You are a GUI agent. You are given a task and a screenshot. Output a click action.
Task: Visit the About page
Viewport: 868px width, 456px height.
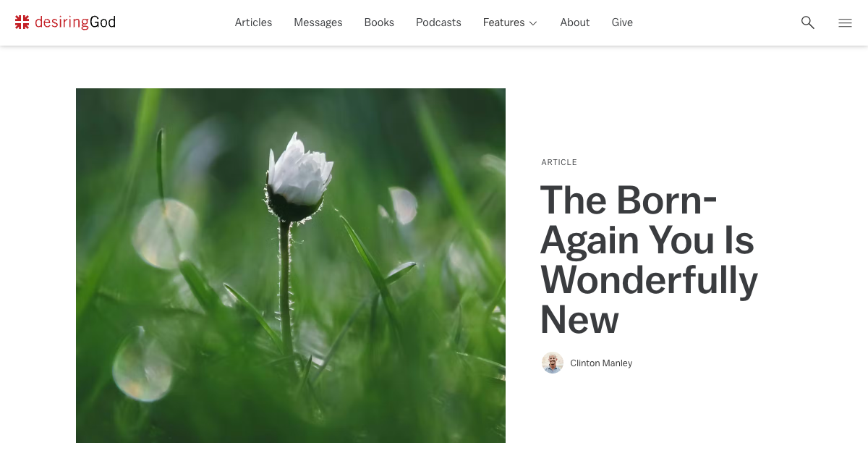(575, 22)
